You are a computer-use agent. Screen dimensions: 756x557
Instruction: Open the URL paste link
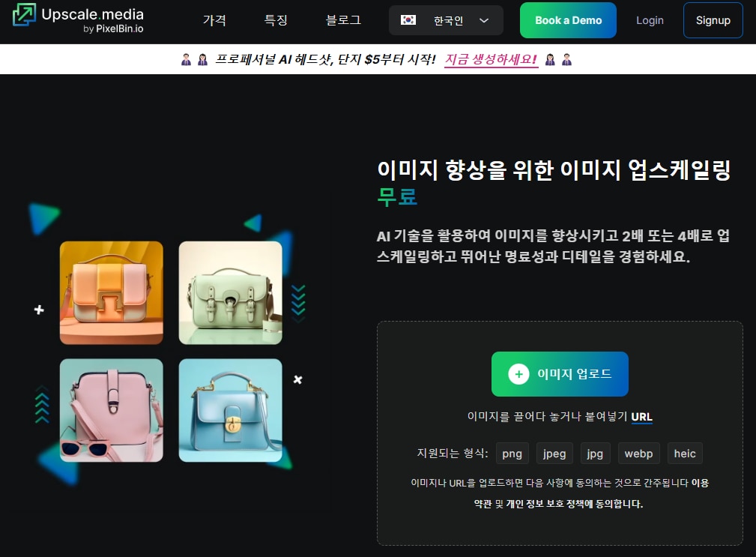(641, 417)
